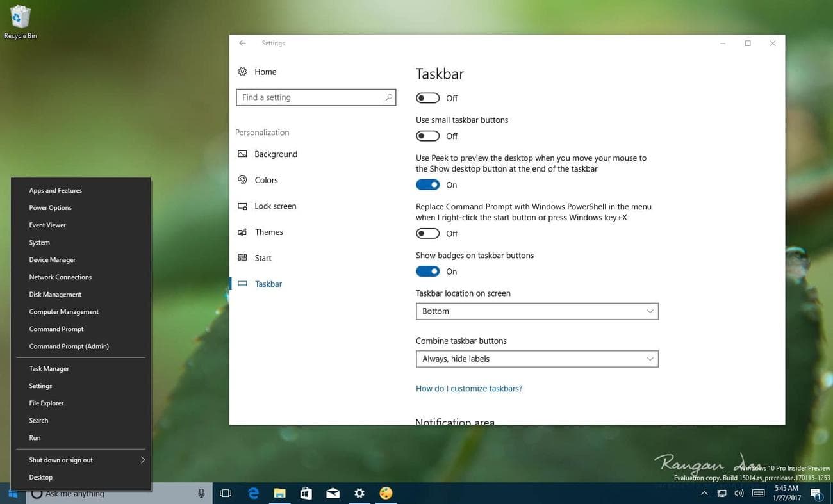Viewport: 833px width, 504px height.
Task: Click the Find a setting search box
Action: click(x=315, y=97)
